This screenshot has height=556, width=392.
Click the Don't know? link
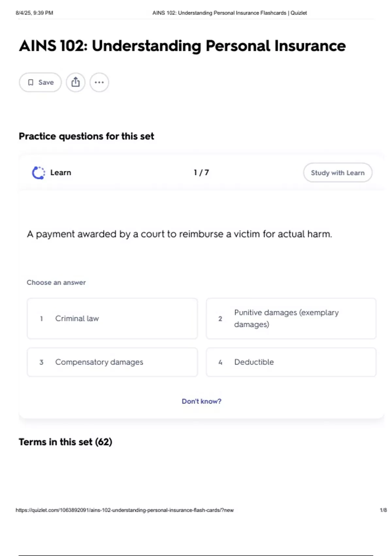tap(202, 401)
